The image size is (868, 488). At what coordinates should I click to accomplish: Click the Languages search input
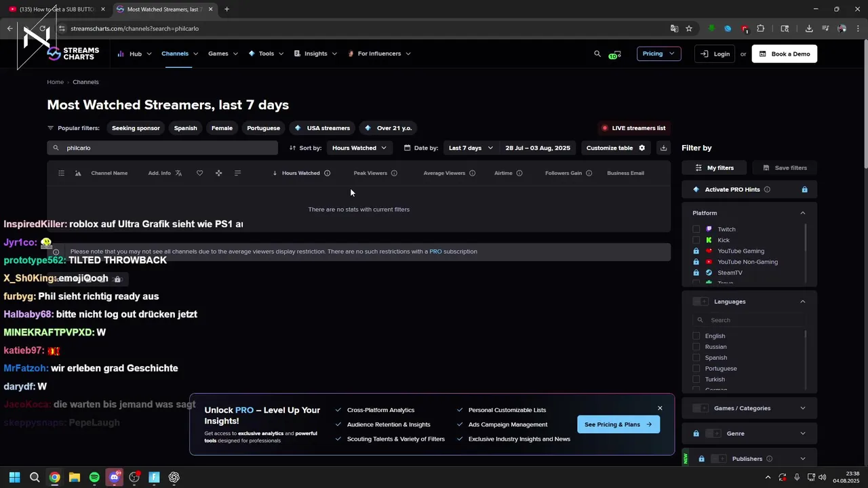749,320
